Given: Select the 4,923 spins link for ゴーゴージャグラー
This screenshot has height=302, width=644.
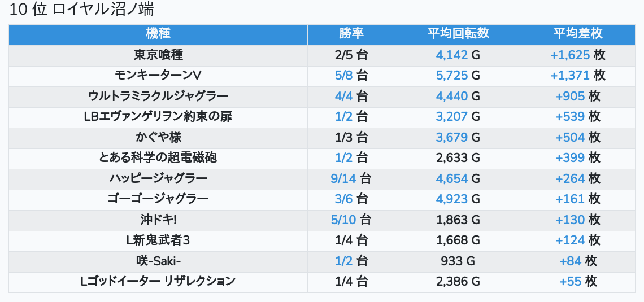Looking at the screenshot, I should 452,199.
